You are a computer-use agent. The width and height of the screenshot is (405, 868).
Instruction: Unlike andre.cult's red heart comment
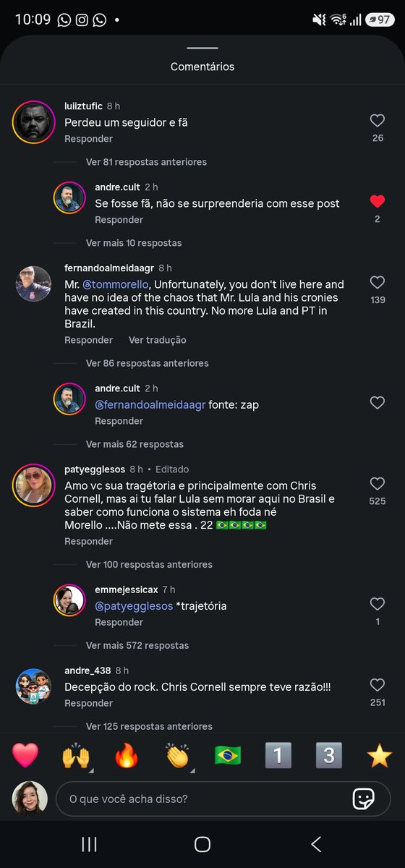click(377, 202)
